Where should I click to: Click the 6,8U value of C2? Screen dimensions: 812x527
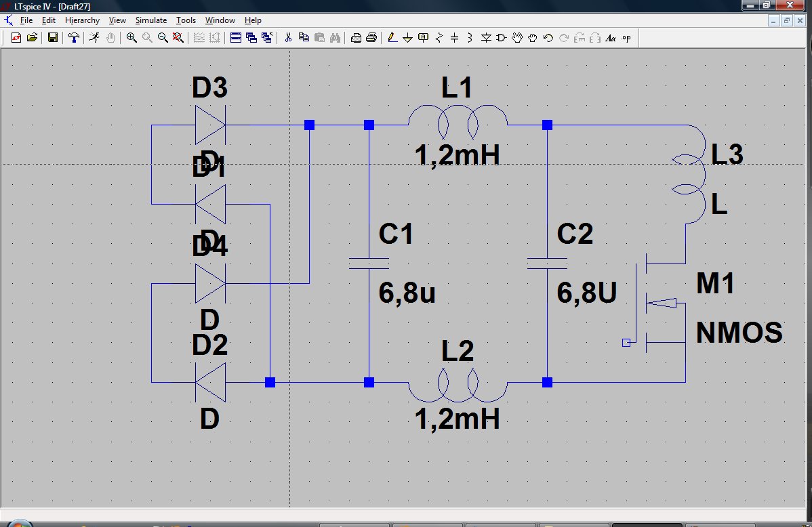coord(587,293)
